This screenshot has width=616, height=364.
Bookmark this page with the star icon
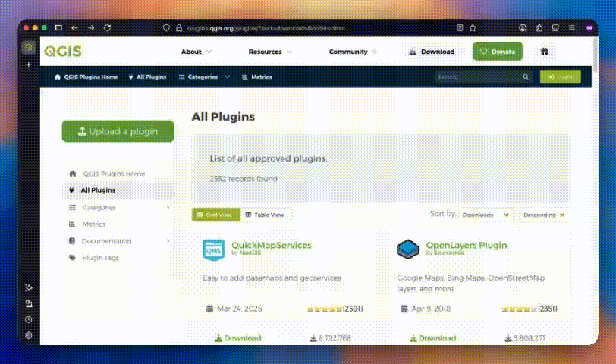(x=473, y=27)
